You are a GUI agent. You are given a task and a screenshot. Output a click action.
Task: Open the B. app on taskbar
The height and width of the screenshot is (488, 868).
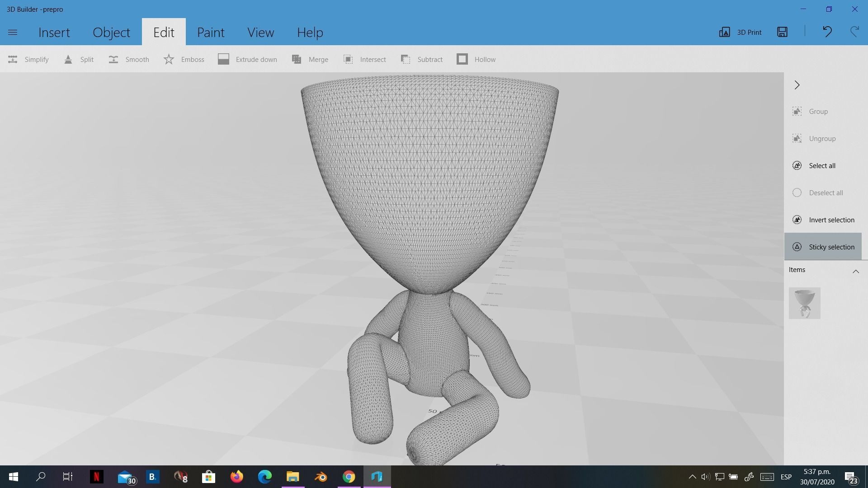tap(152, 477)
